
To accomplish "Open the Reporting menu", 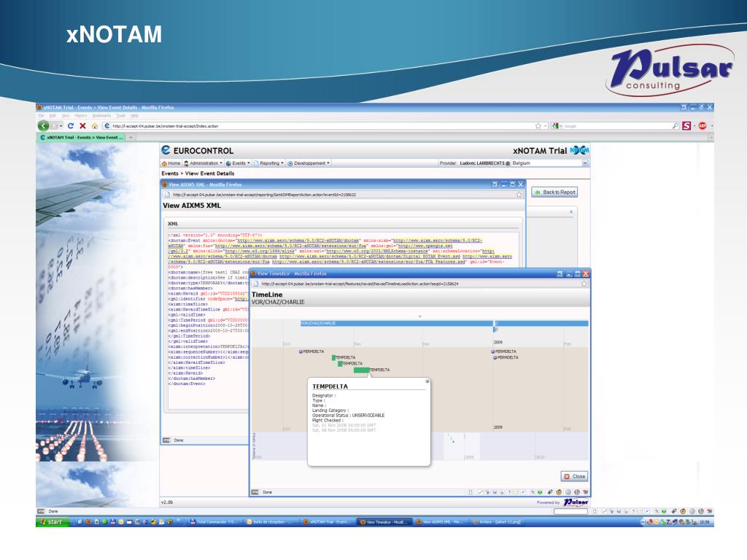I will (x=268, y=163).
